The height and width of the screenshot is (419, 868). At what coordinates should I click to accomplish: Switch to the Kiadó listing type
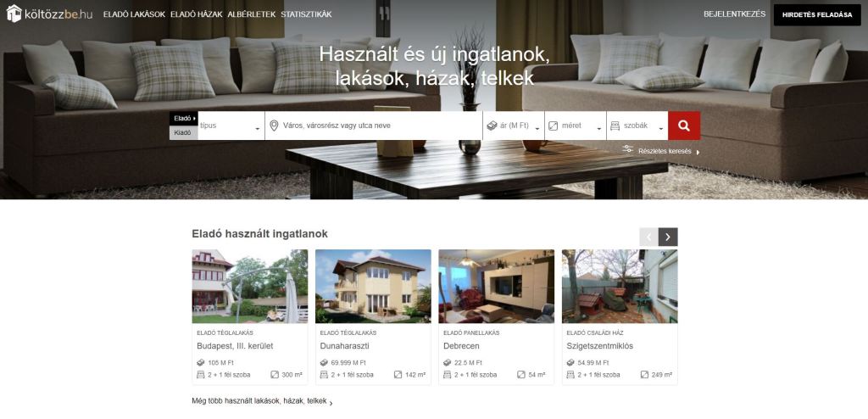click(x=184, y=133)
